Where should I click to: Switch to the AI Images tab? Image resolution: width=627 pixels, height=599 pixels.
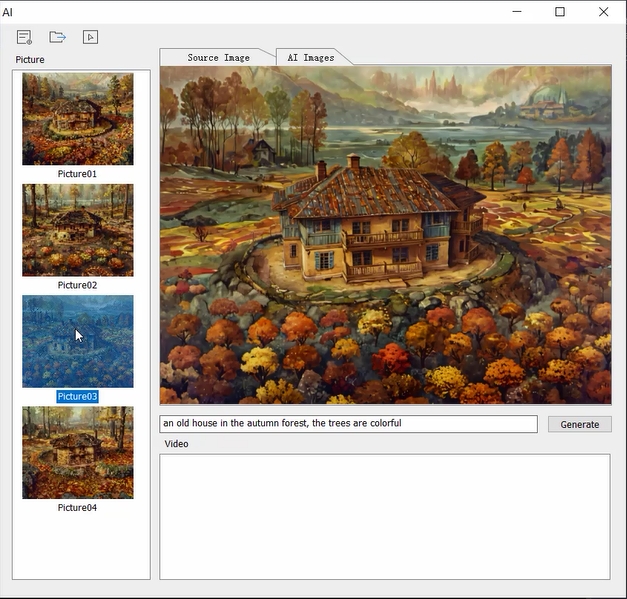click(x=311, y=57)
